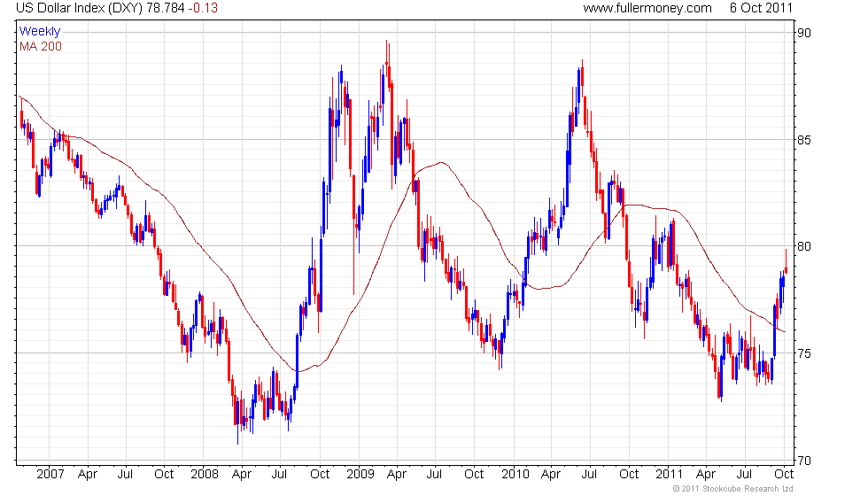Click the 'Apr' label after 2009
Viewport: 868px width, 496px height.
pyautogui.click(x=397, y=475)
